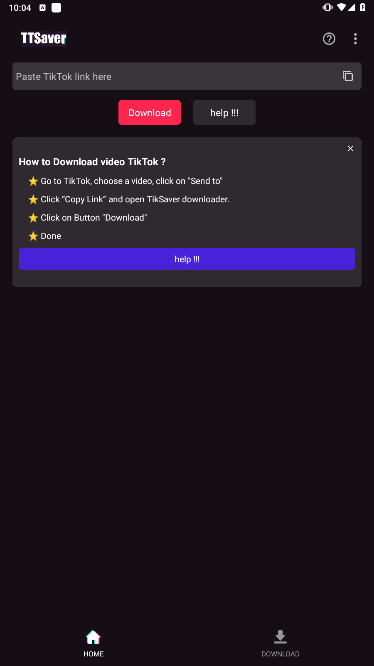The height and width of the screenshot is (666, 374).
Task: Tap the vibrate mode status icon
Action: pyautogui.click(x=327, y=7)
